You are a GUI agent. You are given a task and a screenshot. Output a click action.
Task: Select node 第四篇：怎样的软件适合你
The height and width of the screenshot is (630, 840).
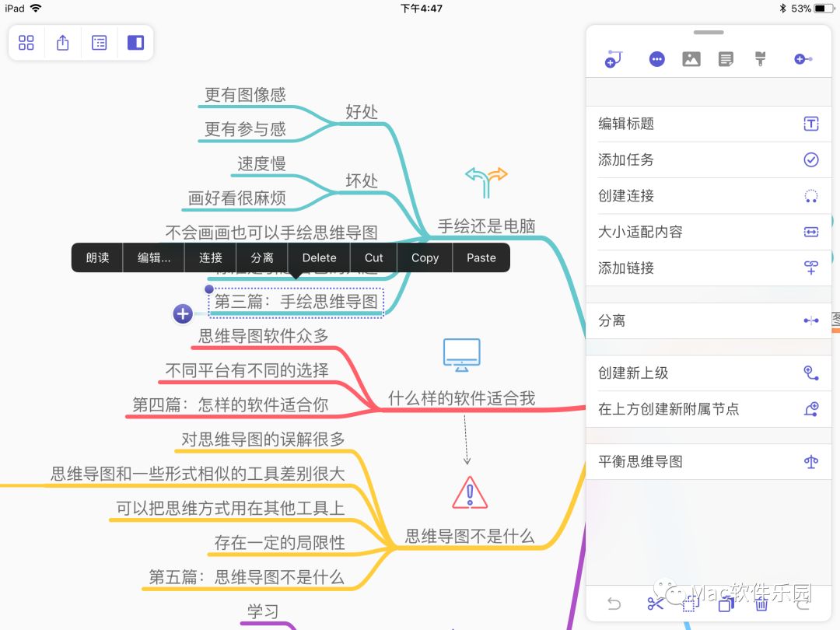click(230, 404)
